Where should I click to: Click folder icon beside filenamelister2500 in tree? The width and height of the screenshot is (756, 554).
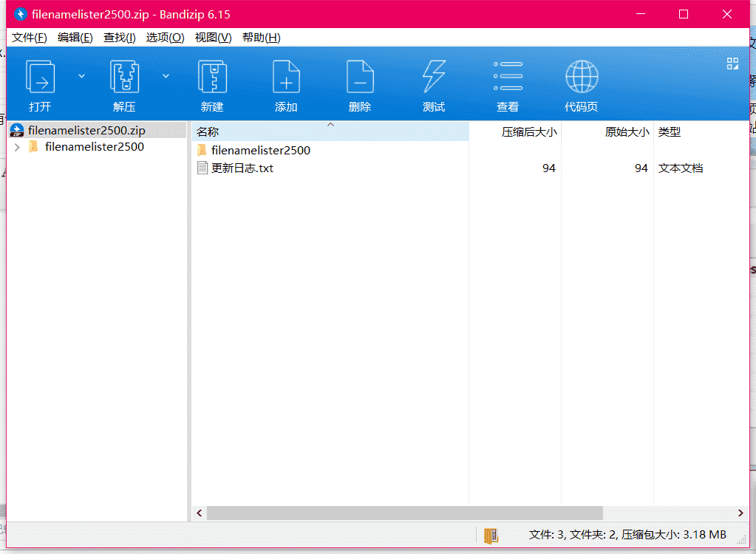click(33, 146)
